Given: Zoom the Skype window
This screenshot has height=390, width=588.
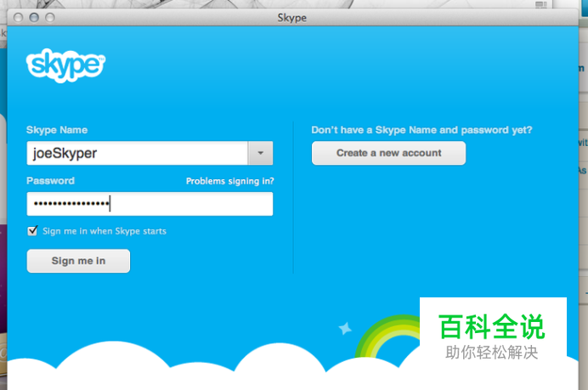Looking at the screenshot, I should 50,17.
